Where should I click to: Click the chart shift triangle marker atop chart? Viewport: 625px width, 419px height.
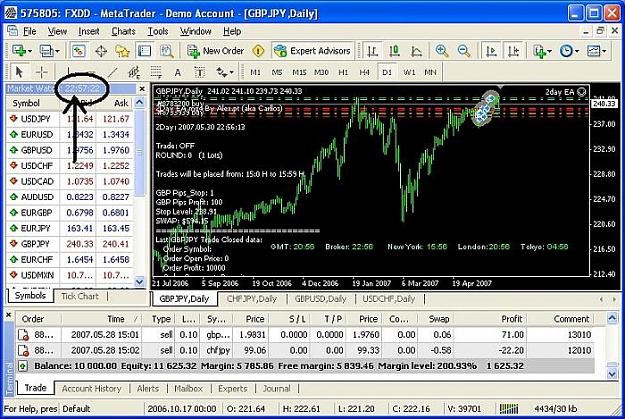point(500,87)
